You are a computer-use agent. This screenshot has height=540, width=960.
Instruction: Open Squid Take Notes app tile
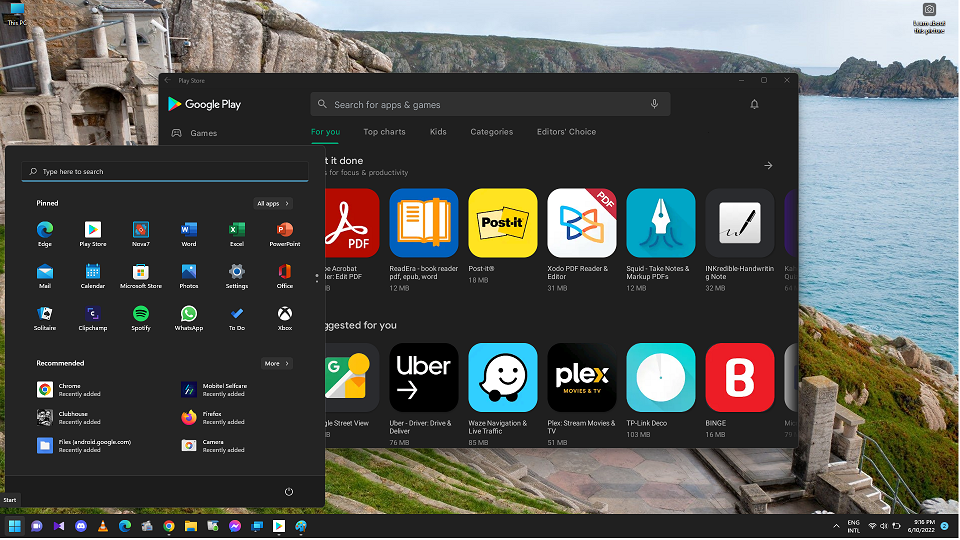point(661,223)
